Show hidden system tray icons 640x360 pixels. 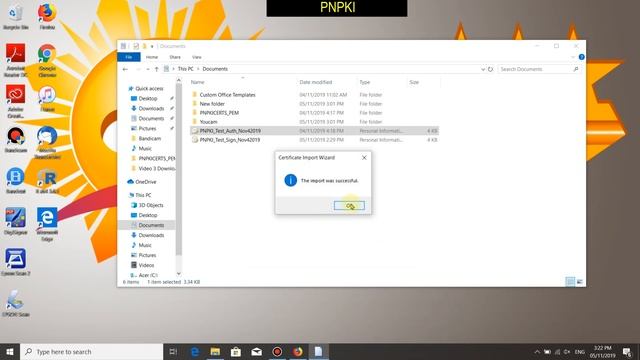pyautogui.click(x=537, y=352)
